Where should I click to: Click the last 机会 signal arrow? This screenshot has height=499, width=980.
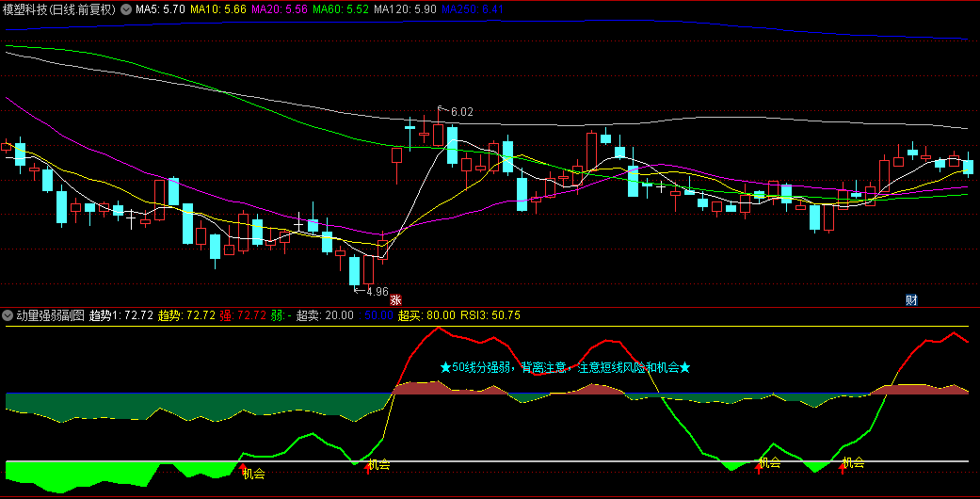(x=842, y=468)
